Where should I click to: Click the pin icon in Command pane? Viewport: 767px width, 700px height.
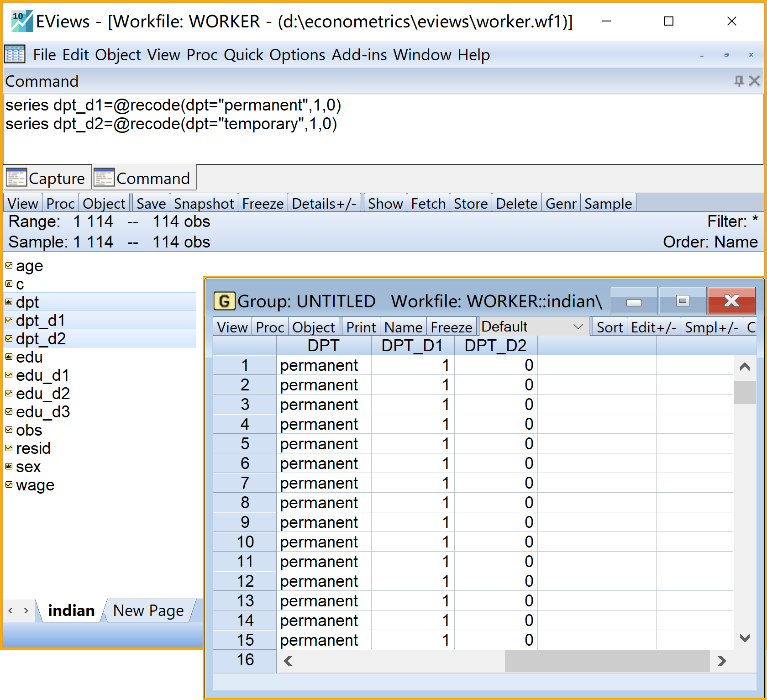click(738, 81)
